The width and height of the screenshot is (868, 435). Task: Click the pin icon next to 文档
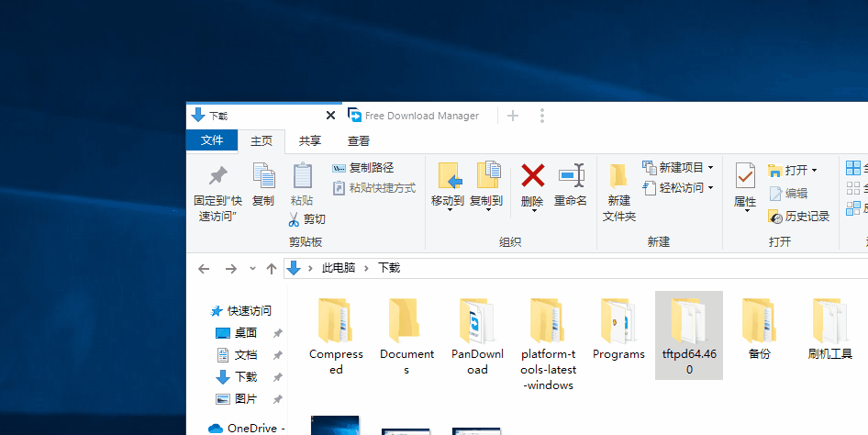(x=278, y=355)
